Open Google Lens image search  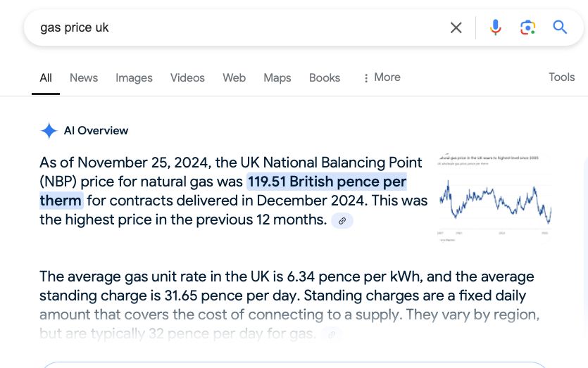527,27
